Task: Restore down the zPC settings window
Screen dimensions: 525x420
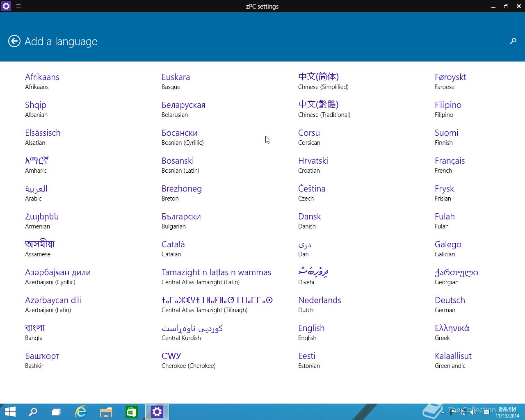Action: click(x=506, y=6)
